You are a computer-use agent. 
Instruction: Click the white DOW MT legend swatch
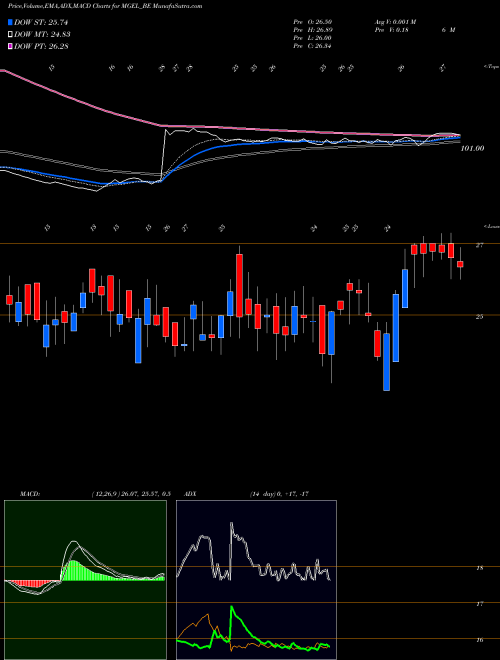point(10,34)
